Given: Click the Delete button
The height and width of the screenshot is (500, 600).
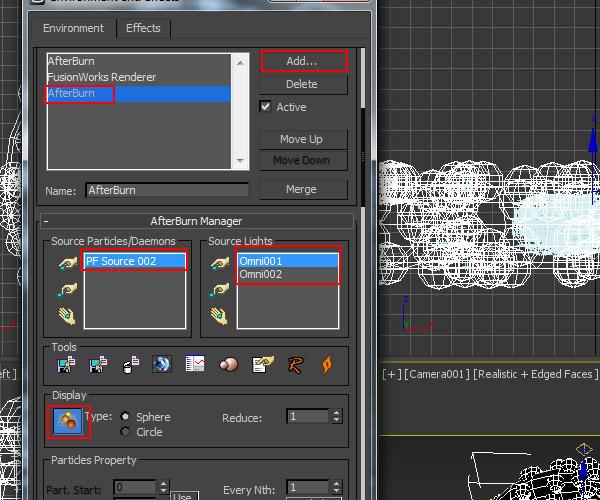Looking at the screenshot, I should tap(303, 84).
